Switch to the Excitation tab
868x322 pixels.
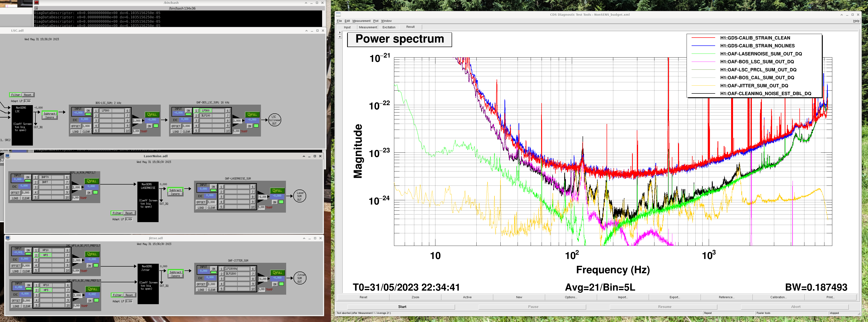point(389,27)
